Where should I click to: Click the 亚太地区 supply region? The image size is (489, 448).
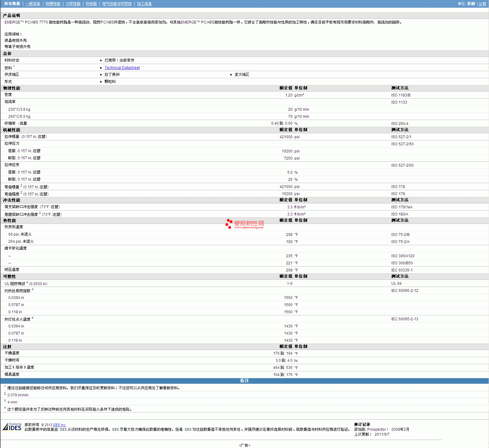pyautogui.click(x=242, y=75)
